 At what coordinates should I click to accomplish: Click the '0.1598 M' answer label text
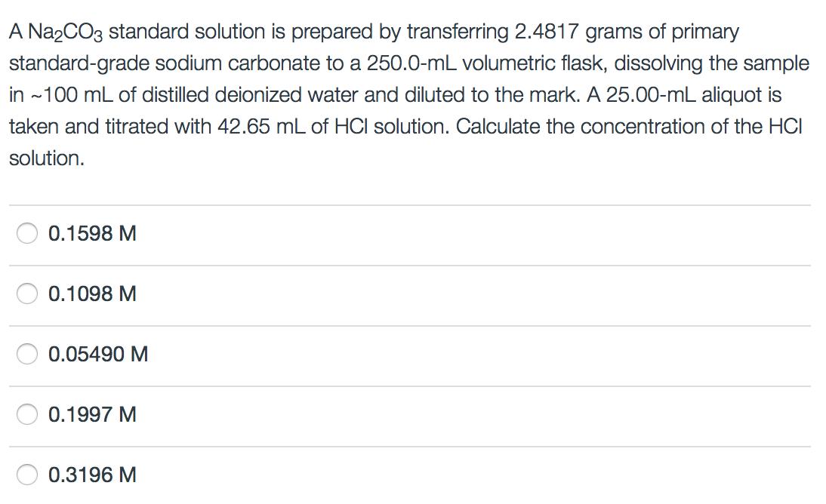tap(92, 233)
